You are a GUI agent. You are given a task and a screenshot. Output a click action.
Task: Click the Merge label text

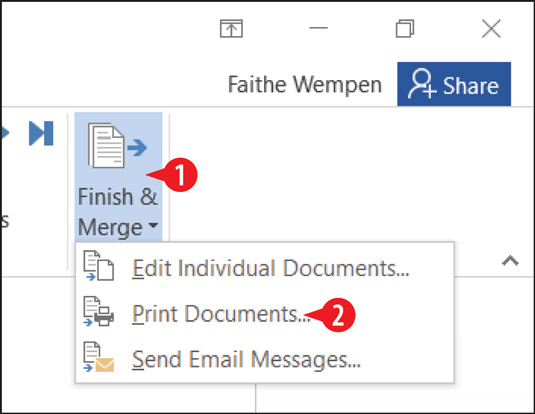click(x=110, y=227)
